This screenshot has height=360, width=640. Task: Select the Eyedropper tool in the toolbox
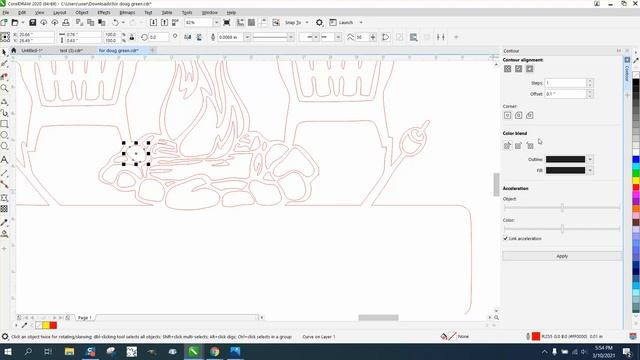[x=4, y=222]
